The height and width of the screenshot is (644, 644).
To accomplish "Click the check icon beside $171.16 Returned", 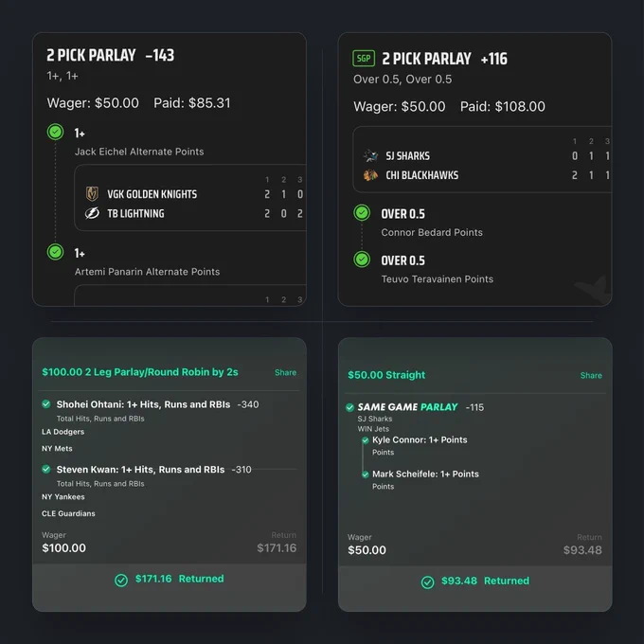I will (121, 580).
